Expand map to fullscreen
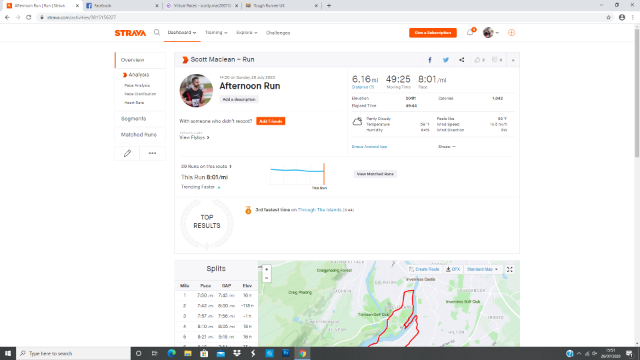Image resolution: width=640 pixels, height=360 pixels. [x=509, y=269]
